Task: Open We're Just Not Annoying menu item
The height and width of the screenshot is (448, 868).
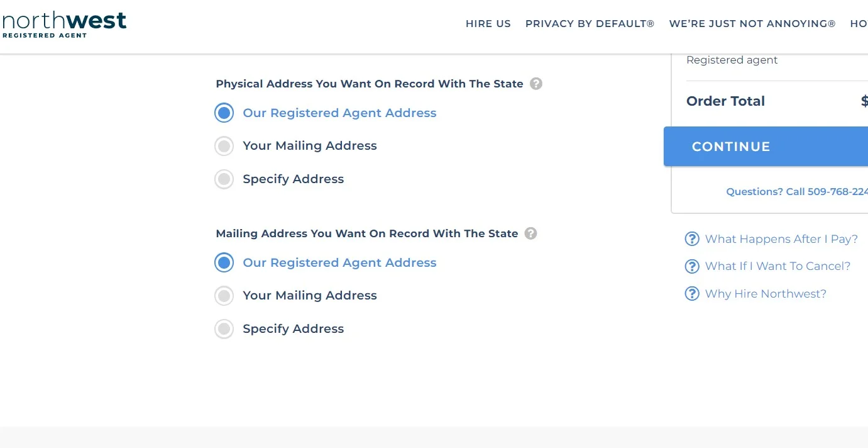Action: pyautogui.click(x=752, y=24)
